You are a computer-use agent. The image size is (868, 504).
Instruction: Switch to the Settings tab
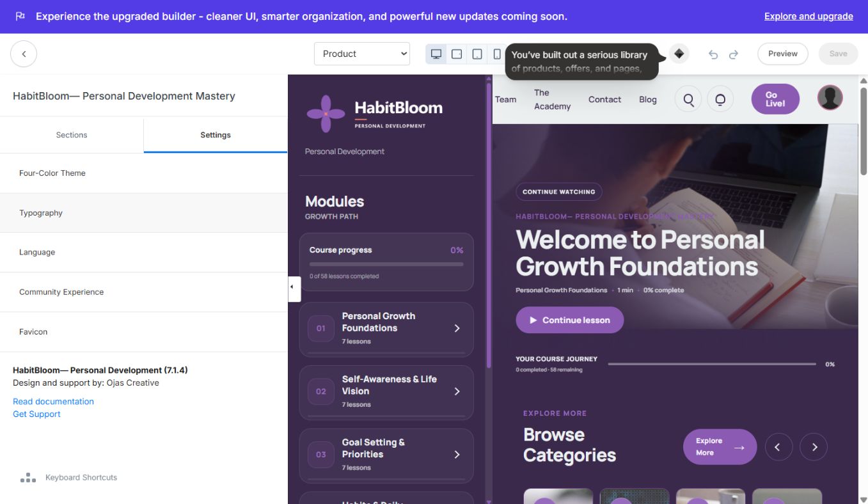[x=216, y=135]
